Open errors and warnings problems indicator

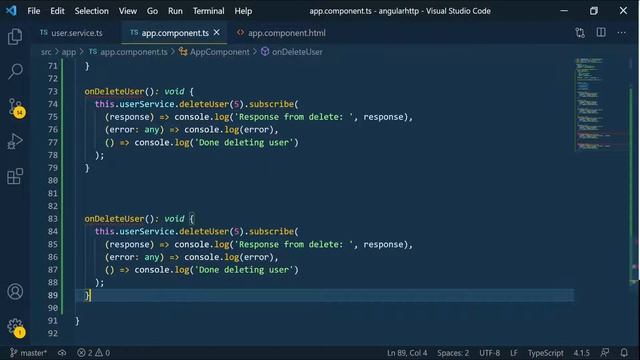pyautogui.click(x=93, y=353)
